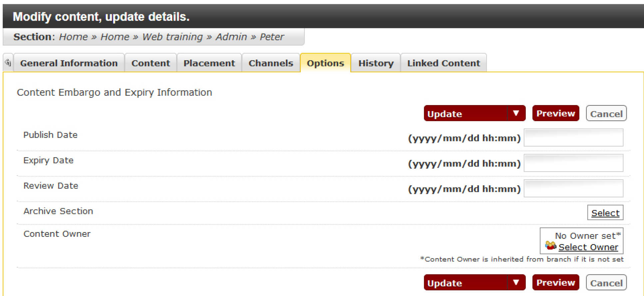Open the Linked Content tab
The width and height of the screenshot is (644, 296).
pyautogui.click(x=443, y=63)
